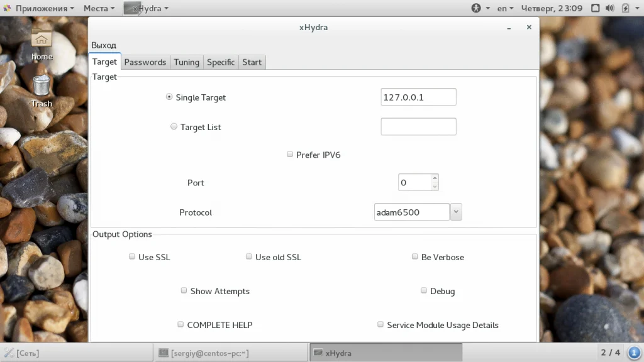The width and height of the screenshot is (644, 362).
Task: Click the xHydra taskbar button
Action: [386, 353]
